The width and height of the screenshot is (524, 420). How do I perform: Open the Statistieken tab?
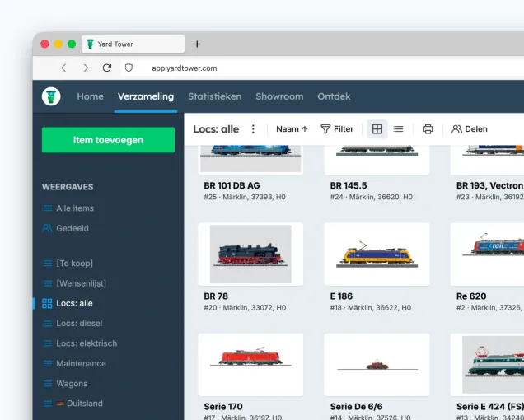(214, 96)
